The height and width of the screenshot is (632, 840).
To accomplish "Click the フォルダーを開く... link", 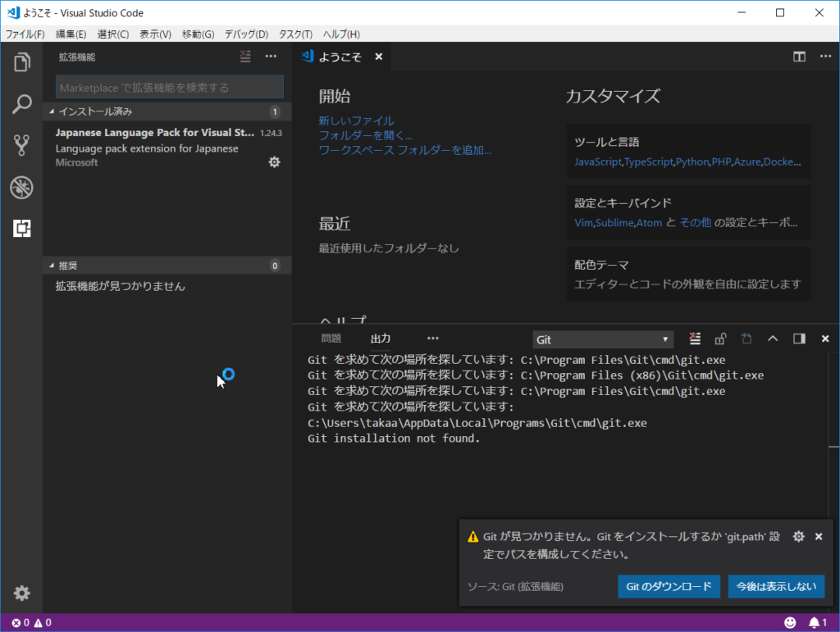I will (365, 135).
